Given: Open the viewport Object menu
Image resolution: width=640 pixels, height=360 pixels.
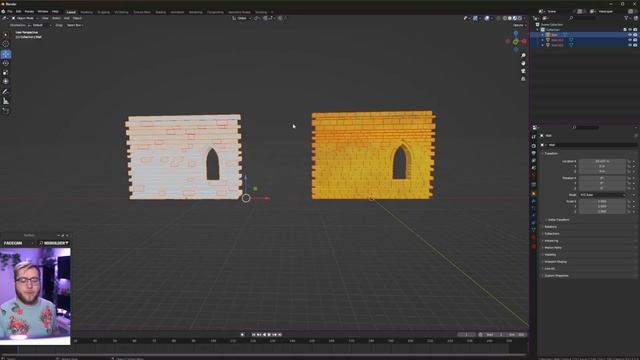Looking at the screenshot, I should (x=77, y=18).
